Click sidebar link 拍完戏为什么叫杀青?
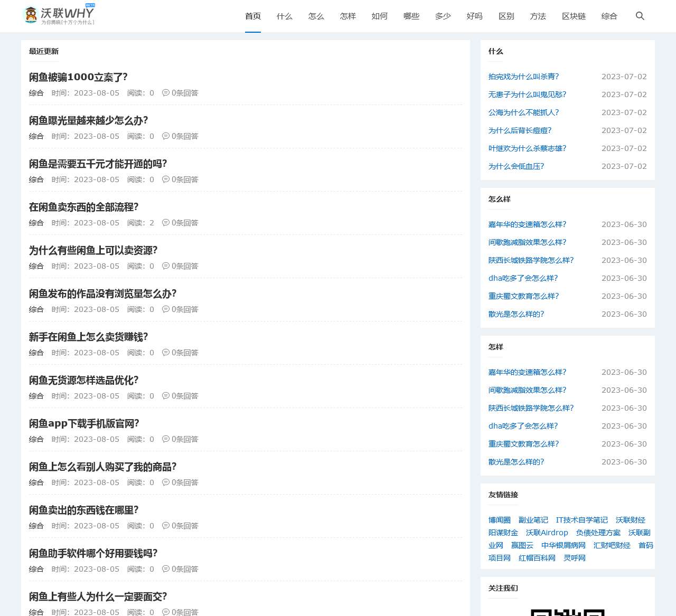This screenshot has height=616, width=676. click(x=524, y=77)
